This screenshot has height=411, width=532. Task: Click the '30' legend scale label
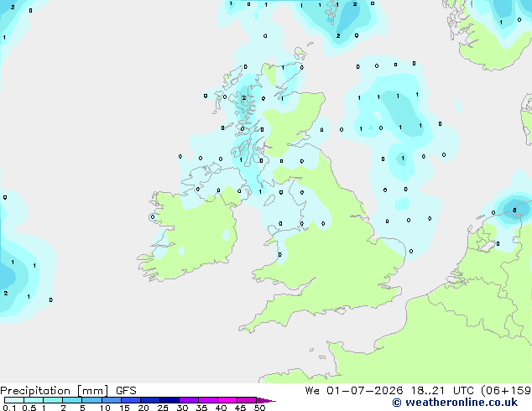pos(182,408)
